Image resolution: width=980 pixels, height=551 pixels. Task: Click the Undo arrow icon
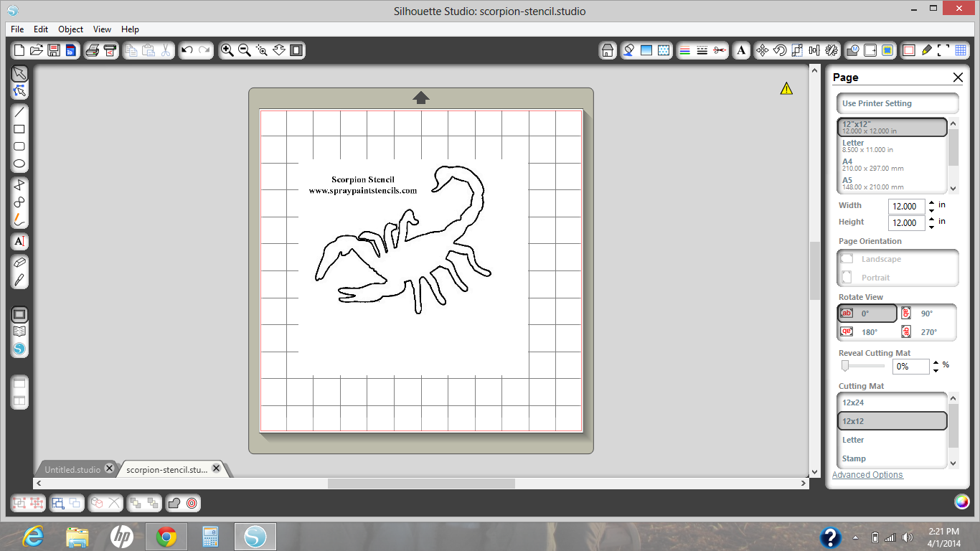[187, 50]
